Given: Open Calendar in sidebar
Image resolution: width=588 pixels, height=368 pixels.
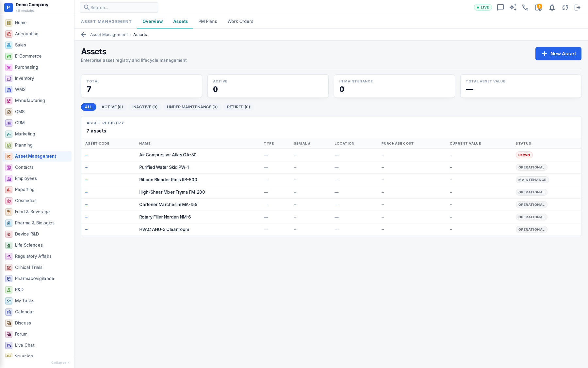Looking at the screenshot, I should click(x=37, y=312).
